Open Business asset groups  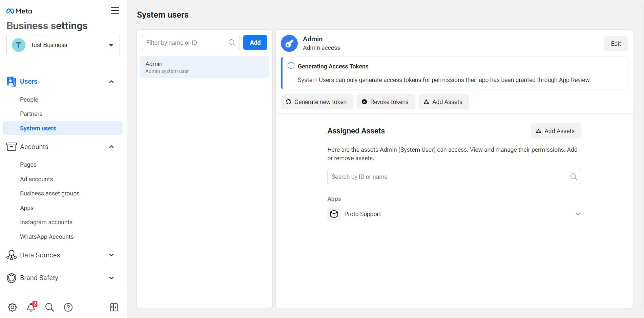tap(50, 193)
